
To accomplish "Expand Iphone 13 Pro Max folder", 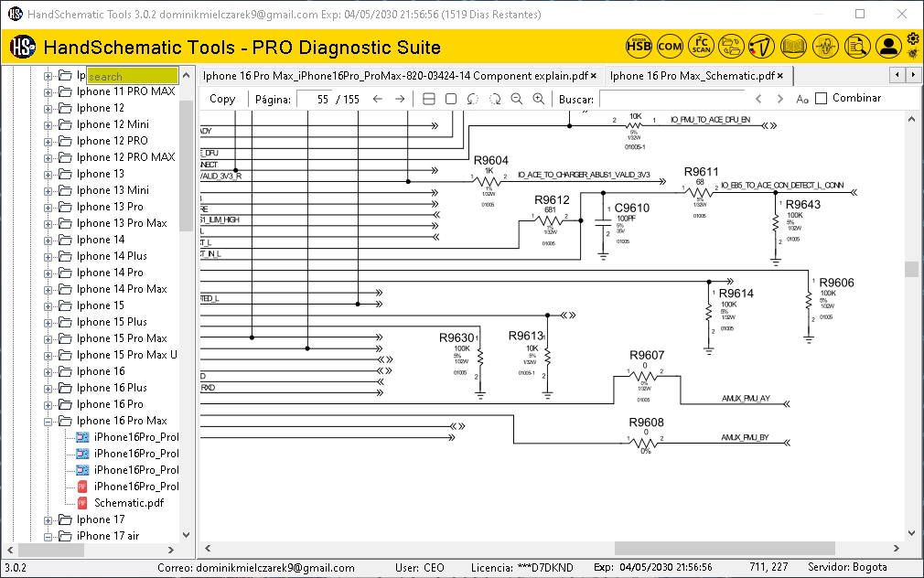I will 48,224.
